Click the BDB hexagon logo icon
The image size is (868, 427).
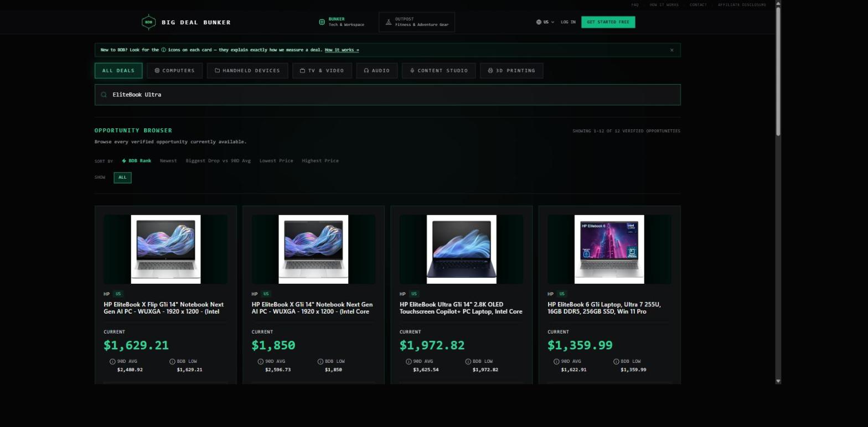pos(148,22)
